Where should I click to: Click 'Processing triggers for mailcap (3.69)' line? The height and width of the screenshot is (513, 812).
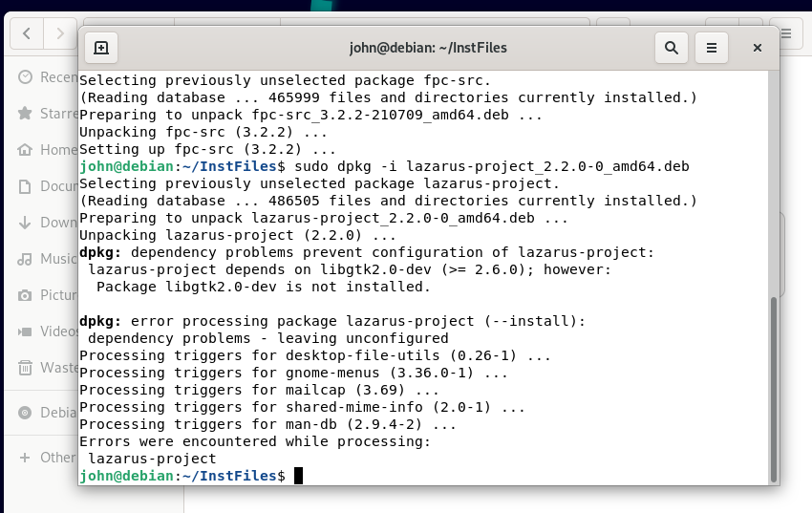[x=259, y=390]
